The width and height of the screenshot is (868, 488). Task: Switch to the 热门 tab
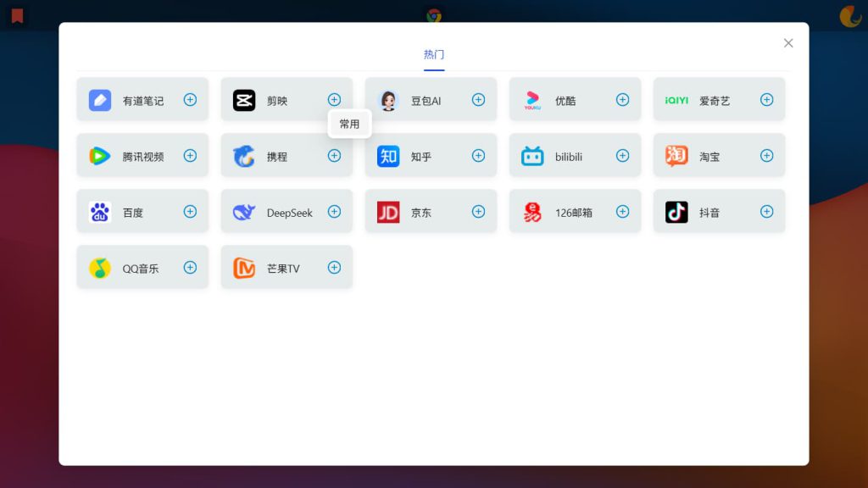tap(434, 53)
